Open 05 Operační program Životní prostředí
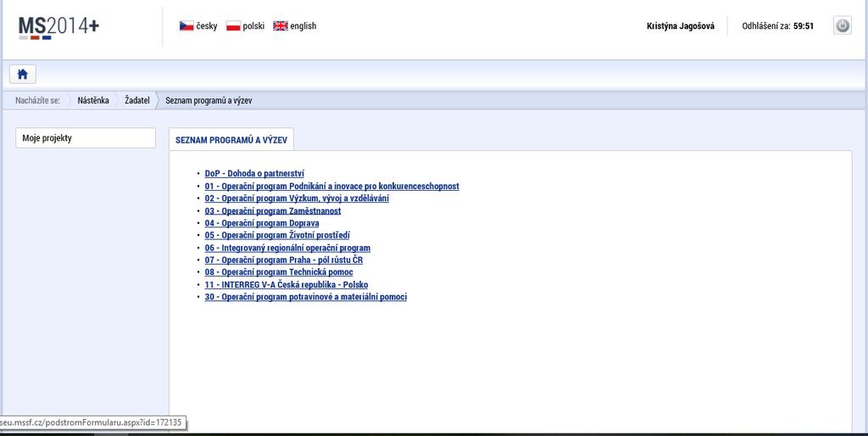 (x=277, y=236)
